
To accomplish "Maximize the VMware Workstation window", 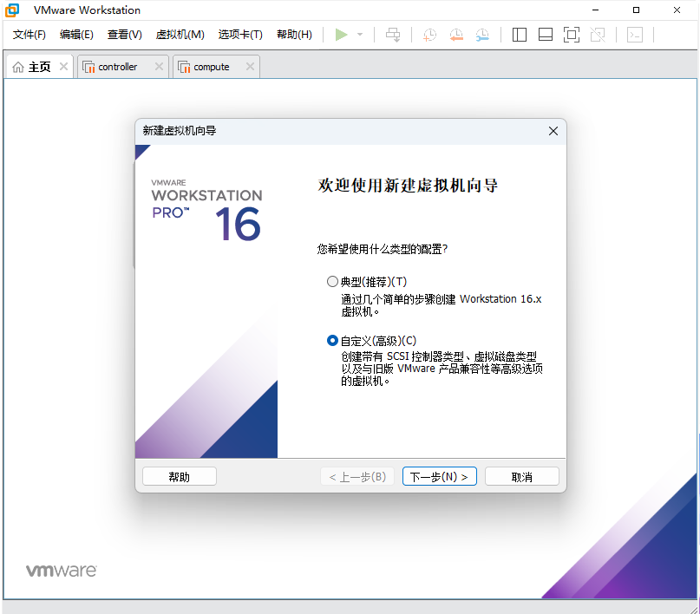I will click(x=636, y=10).
